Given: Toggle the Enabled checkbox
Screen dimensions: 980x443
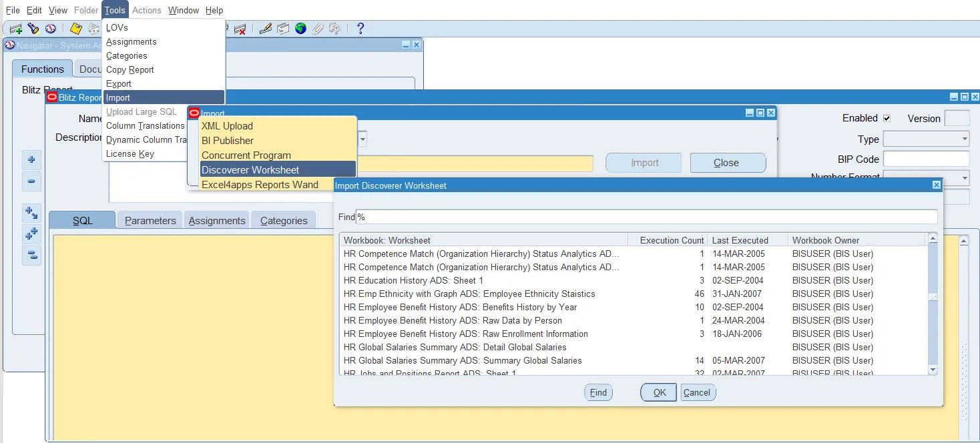Looking at the screenshot, I should 887,118.
